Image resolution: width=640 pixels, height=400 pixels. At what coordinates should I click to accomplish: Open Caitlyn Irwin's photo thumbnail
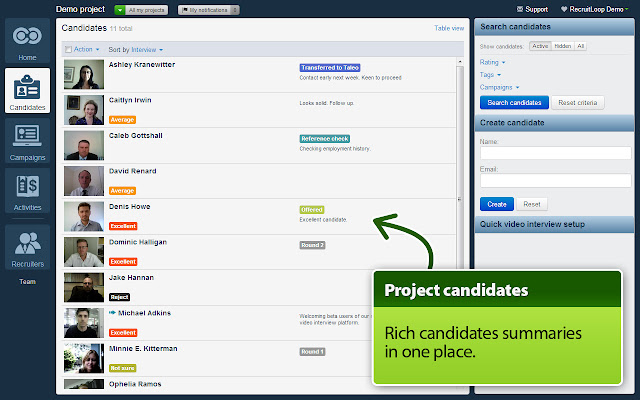(x=84, y=110)
